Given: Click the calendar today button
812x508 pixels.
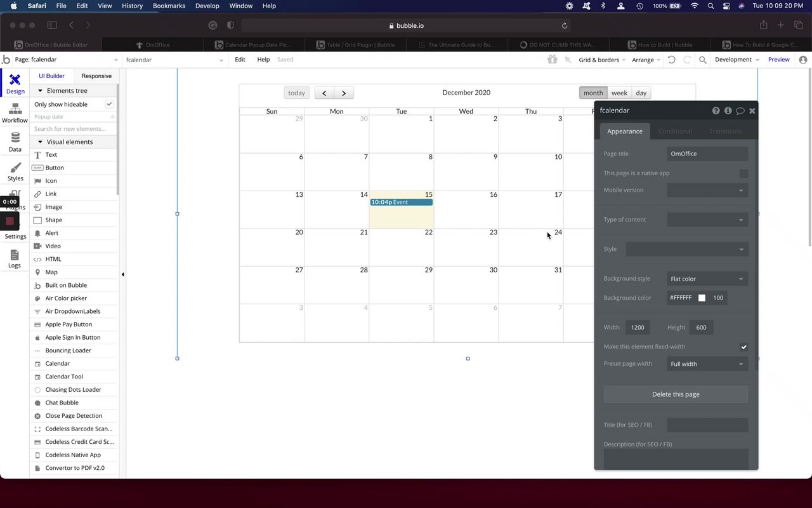Looking at the screenshot, I should [x=296, y=93].
